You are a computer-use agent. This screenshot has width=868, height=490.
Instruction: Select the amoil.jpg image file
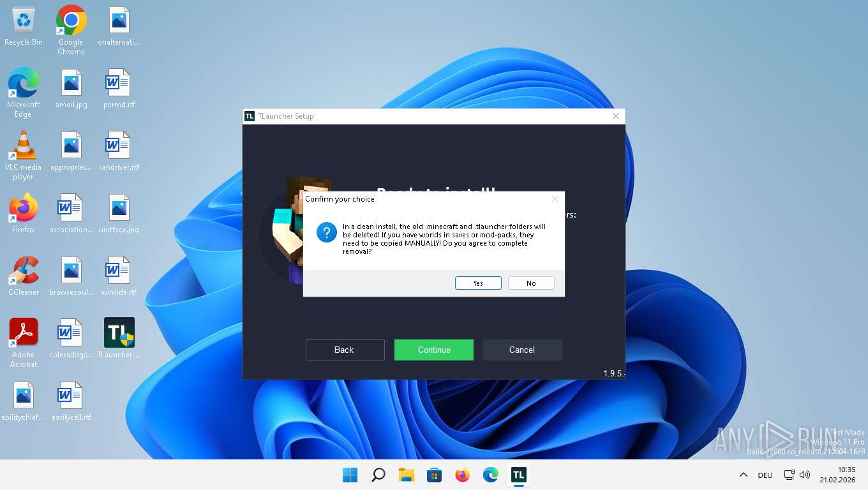pos(71,88)
